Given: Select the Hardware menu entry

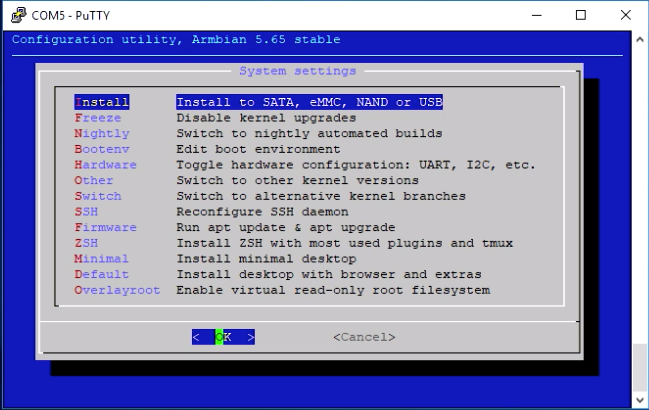Looking at the screenshot, I should (106, 165).
